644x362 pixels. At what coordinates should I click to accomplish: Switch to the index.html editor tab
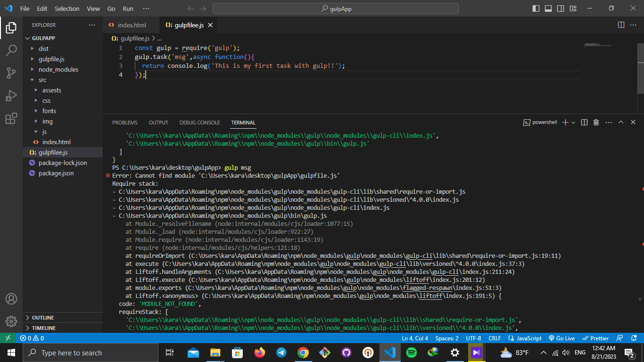coord(132,25)
